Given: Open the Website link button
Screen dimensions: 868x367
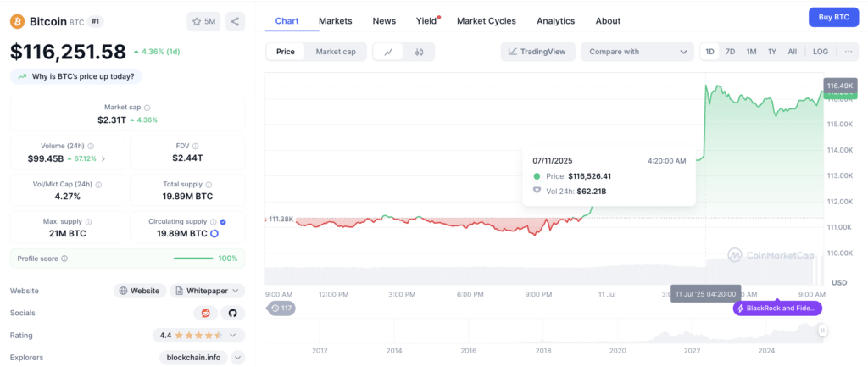Looking at the screenshot, I should [x=140, y=291].
